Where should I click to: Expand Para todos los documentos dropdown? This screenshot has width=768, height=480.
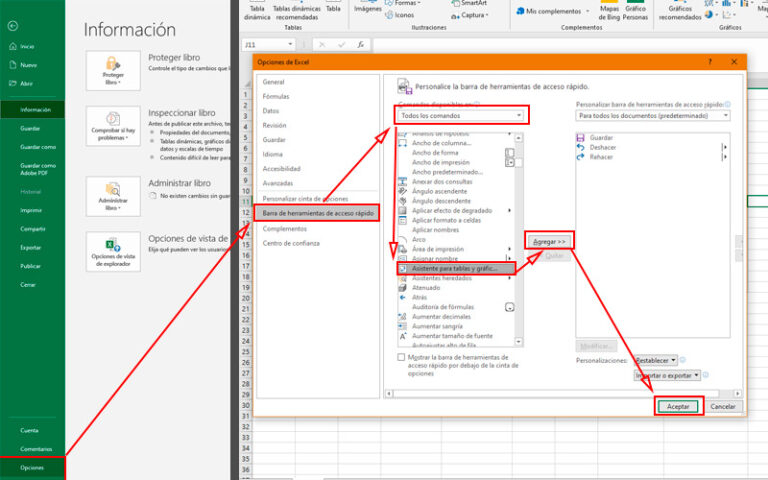653,116
